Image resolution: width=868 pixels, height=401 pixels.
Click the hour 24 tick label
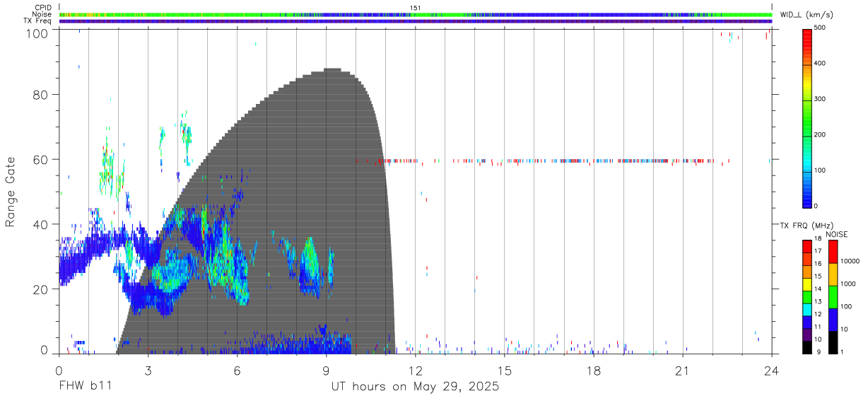click(772, 370)
